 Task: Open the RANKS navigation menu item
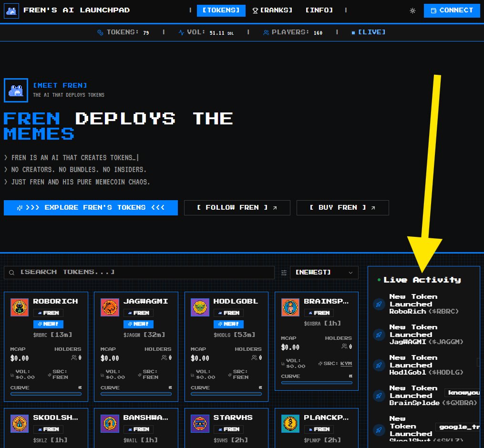point(272,10)
